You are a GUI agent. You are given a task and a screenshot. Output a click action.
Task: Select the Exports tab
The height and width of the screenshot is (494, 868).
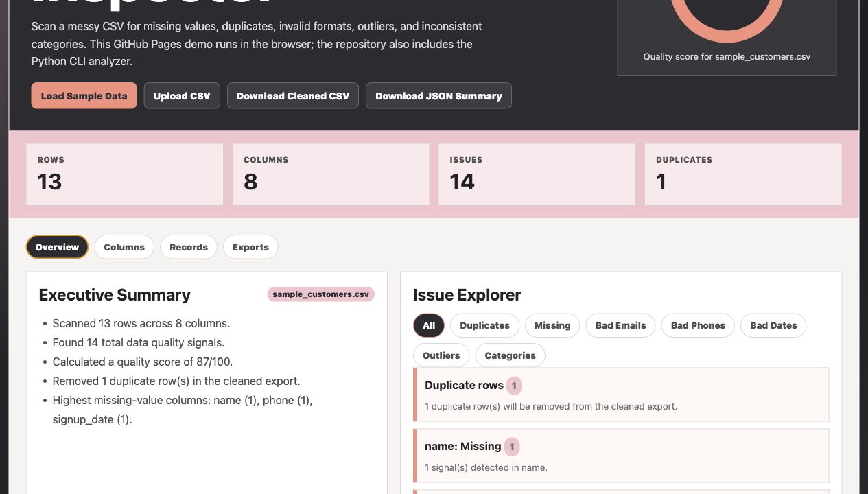tap(250, 247)
